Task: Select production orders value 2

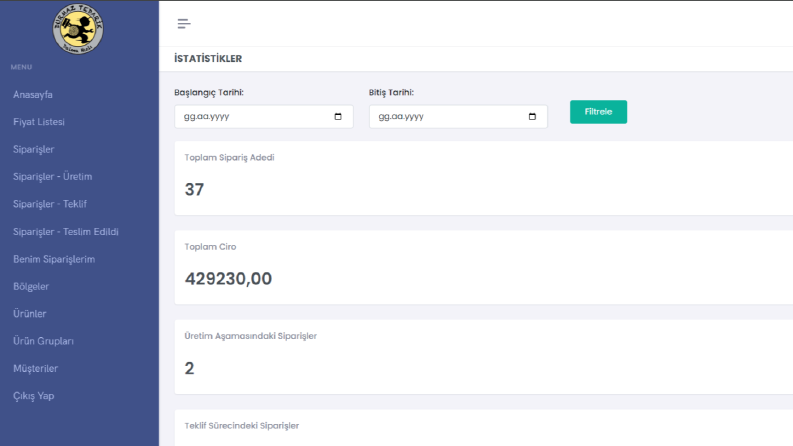Action: [x=189, y=368]
